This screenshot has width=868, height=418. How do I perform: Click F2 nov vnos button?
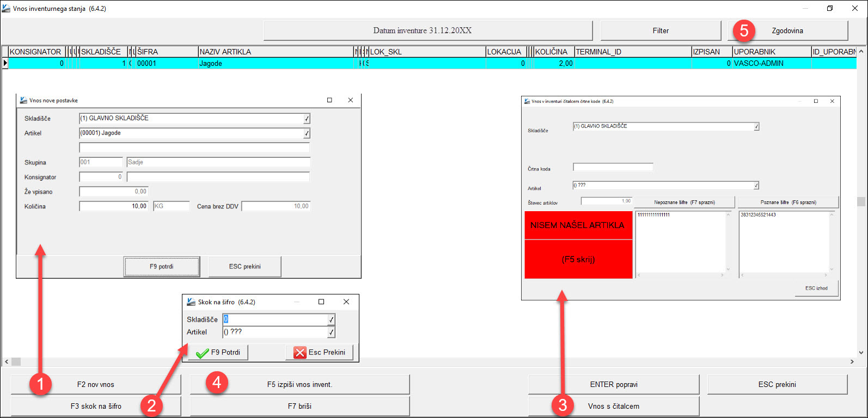96,384
